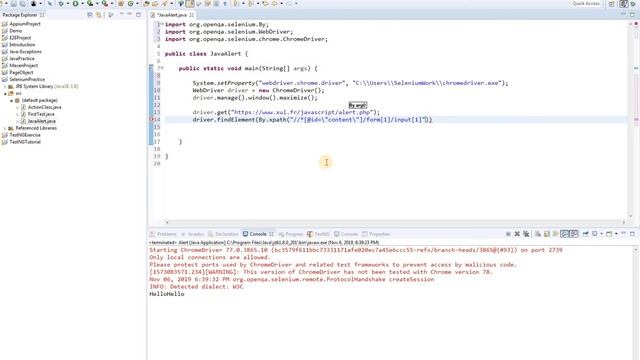Image resolution: width=640 pixels, height=360 pixels.
Task: Click Remove All Terminated Launches in Console
Action: click(x=526, y=234)
